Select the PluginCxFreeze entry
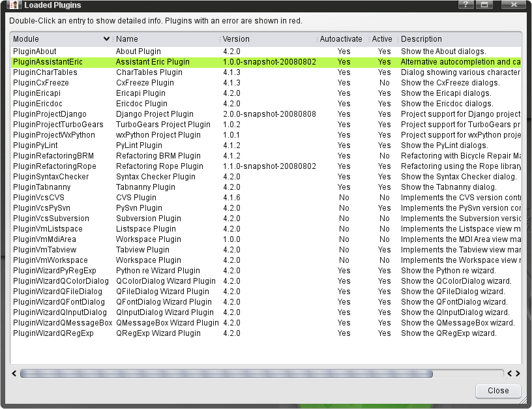This screenshot has width=532, height=409. (40, 83)
